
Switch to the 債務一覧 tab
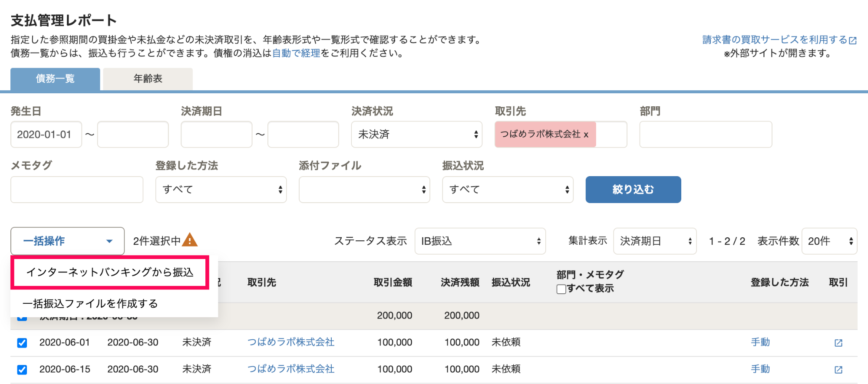55,79
